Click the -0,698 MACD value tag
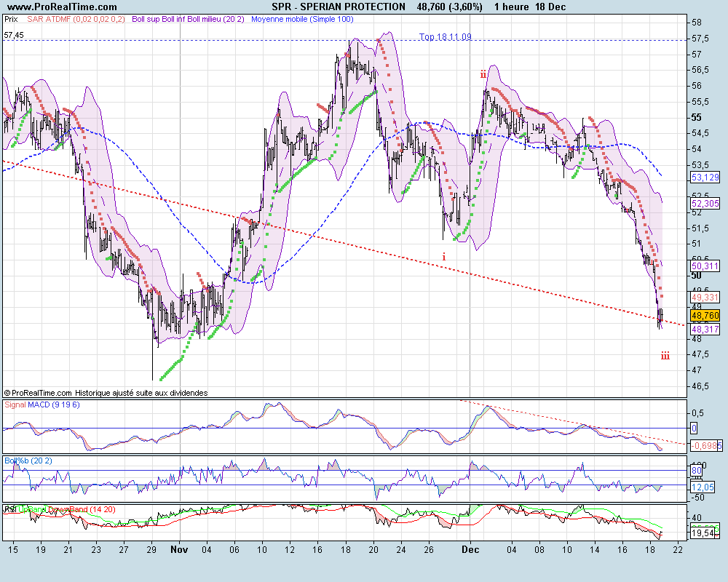 point(705,446)
